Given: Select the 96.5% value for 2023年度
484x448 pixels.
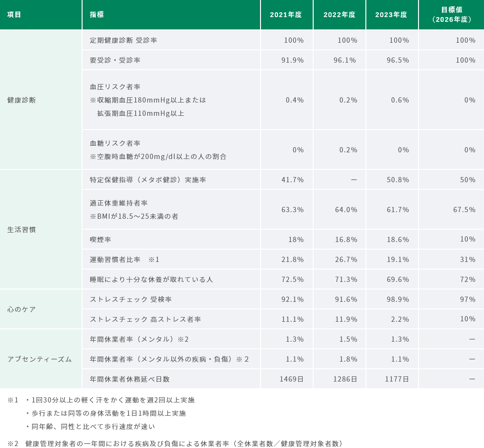Looking at the screenshot, I should point(398,60).
